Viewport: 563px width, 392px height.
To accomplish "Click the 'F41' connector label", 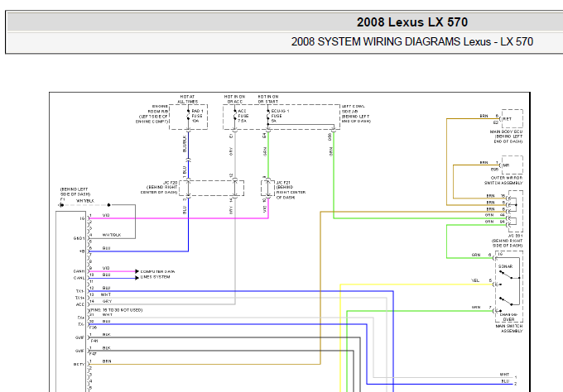I will pyautogui.click(x=94, y=341).
